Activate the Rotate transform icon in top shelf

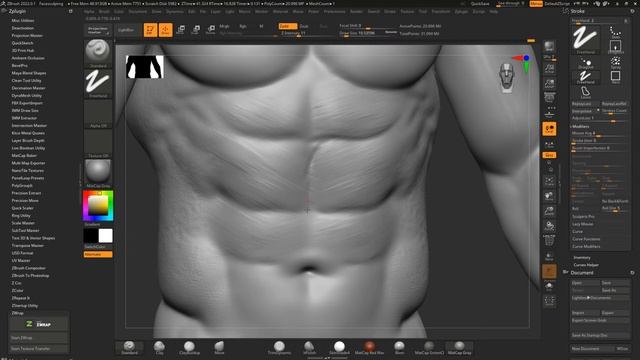pyautogui.click(x=211, y=30)
